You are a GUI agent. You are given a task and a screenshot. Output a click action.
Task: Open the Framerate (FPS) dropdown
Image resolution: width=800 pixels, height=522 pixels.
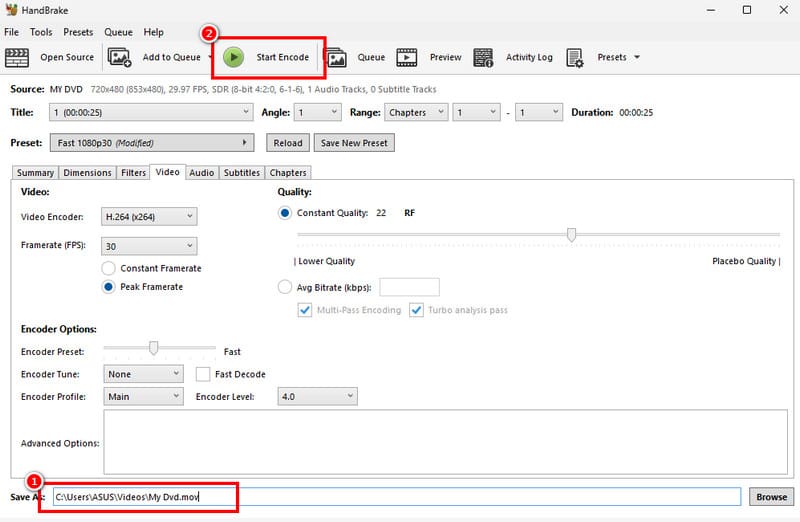click(149, 246)
